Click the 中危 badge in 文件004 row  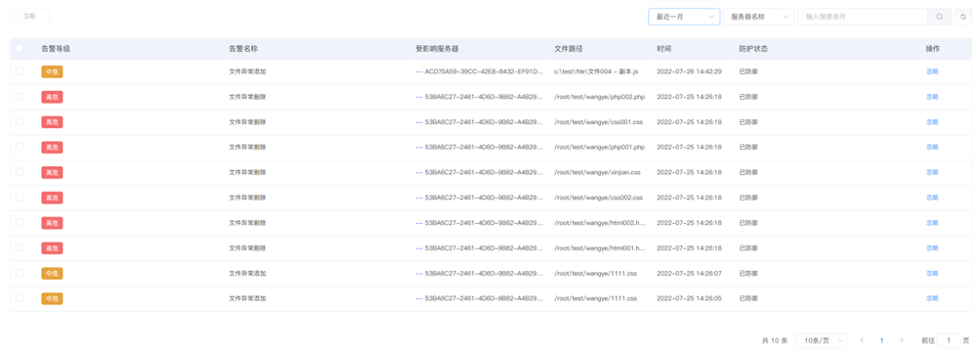pyautogui.click(x=52, y=72)
